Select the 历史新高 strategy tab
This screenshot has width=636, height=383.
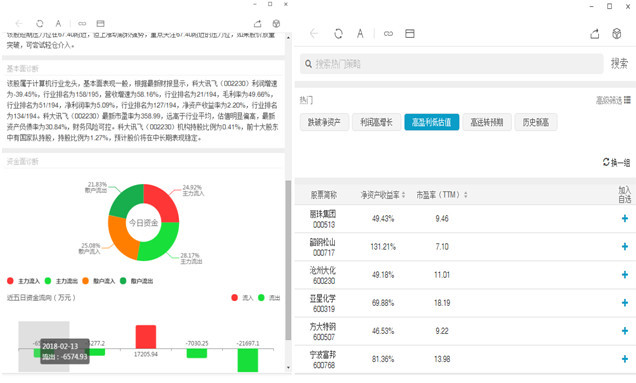tap(536, 122)
